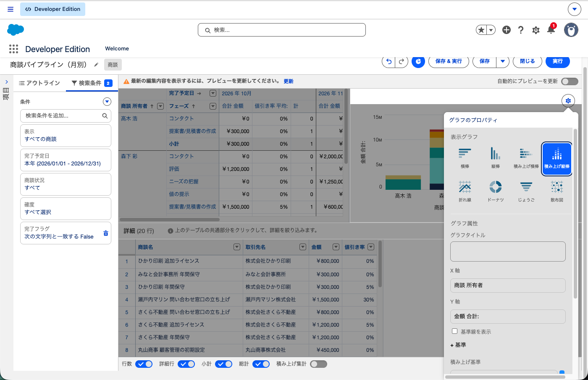588x380 pixels.
Task: Open the 商談名 column header dropdown
Action: point(237,247)
